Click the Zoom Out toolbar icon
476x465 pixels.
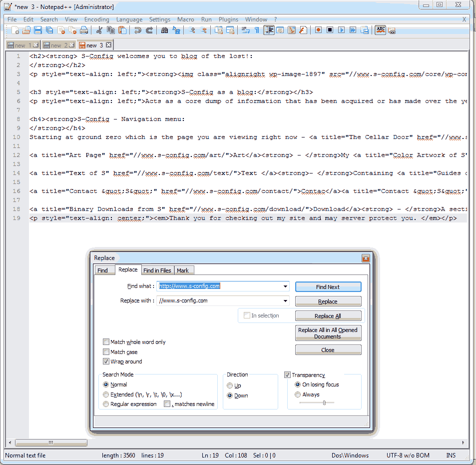tap(203, 30)
